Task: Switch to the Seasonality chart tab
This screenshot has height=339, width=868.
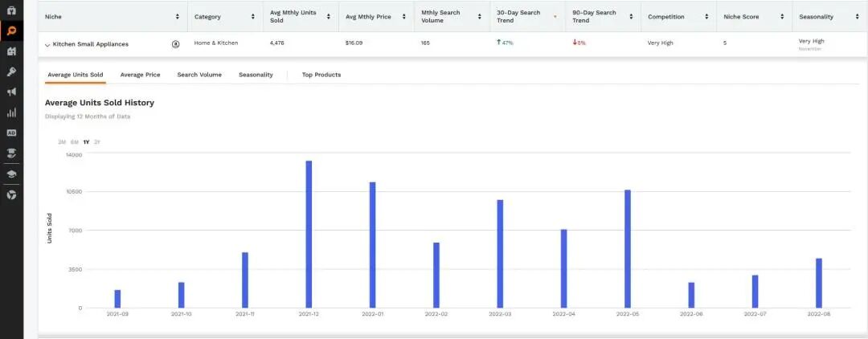Action: (x=256, y=75)
